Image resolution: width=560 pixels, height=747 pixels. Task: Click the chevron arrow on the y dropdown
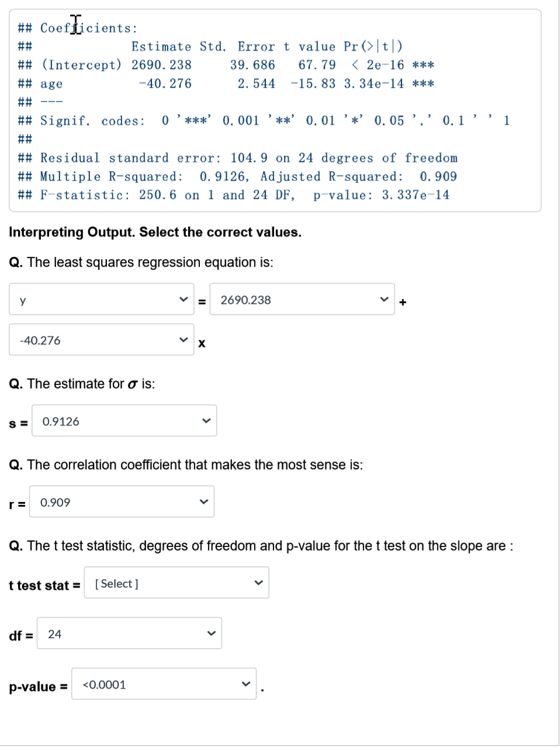pyautogui.click(x=183, y=299)
